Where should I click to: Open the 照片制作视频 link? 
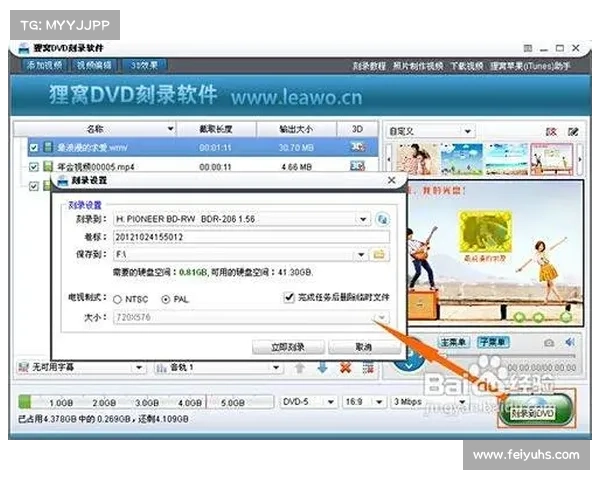coord(418,66)
